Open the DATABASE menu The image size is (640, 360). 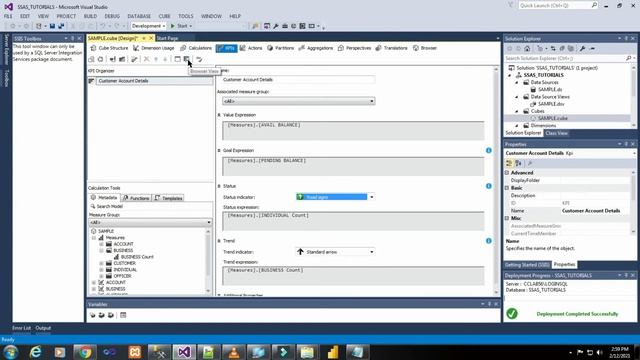[139, 16]
